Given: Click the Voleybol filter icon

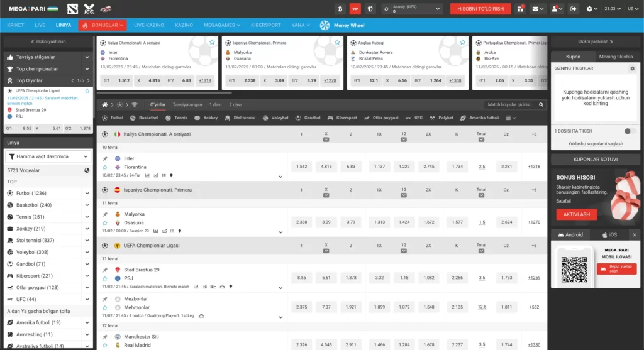Looking at the screenshot, I should pos(265,118).
